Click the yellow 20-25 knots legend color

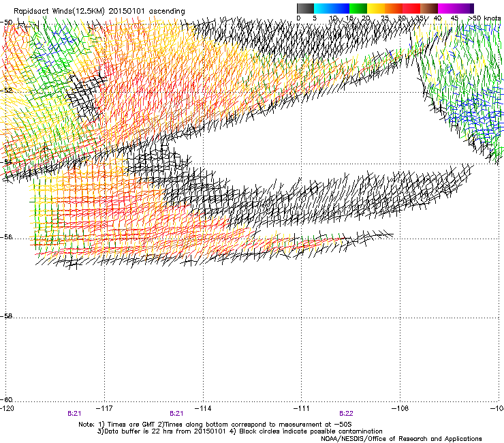[376, 8]
